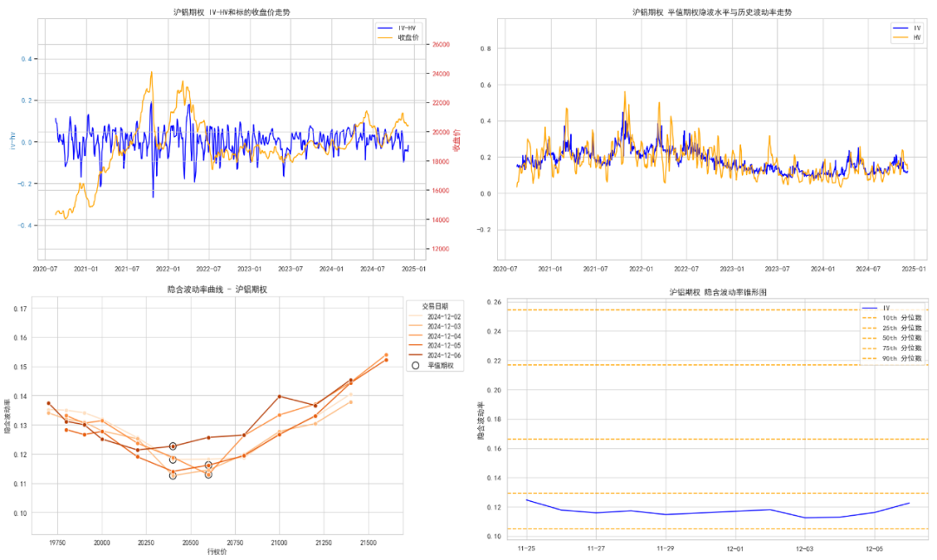This screenshot has height=560, width=937.
Task: Click the '75th 分位数' legend entry
Action: point(892,348)
